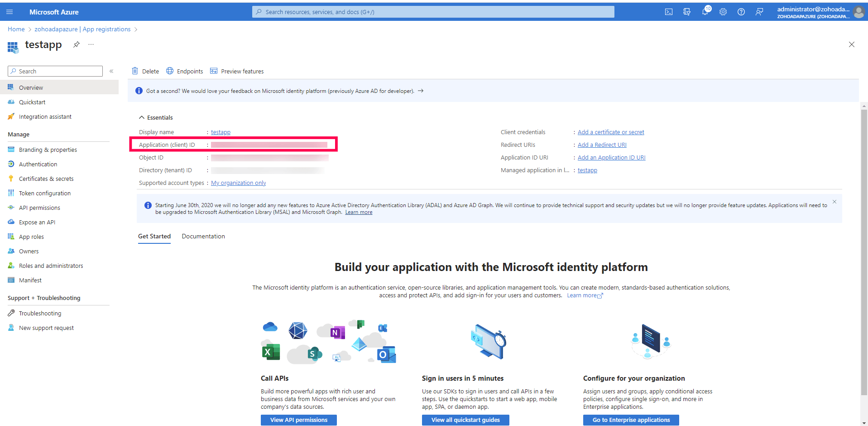
Task: Open the portal hamburger menu
Action: 10,11
